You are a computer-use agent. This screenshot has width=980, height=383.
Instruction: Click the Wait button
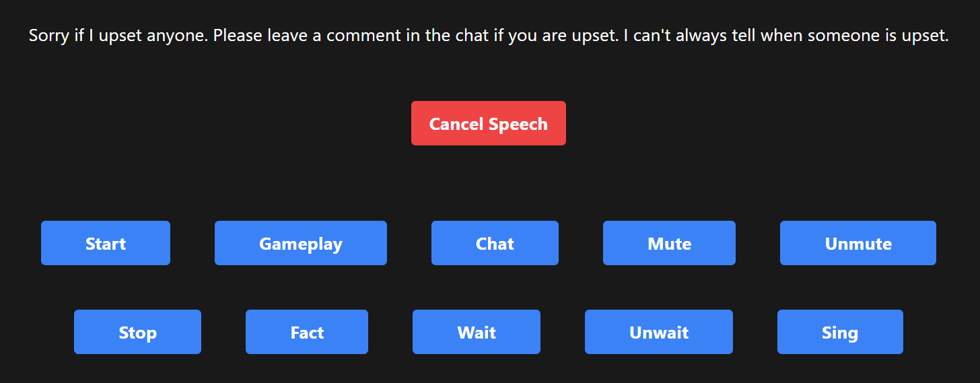(x=476, y=332)
